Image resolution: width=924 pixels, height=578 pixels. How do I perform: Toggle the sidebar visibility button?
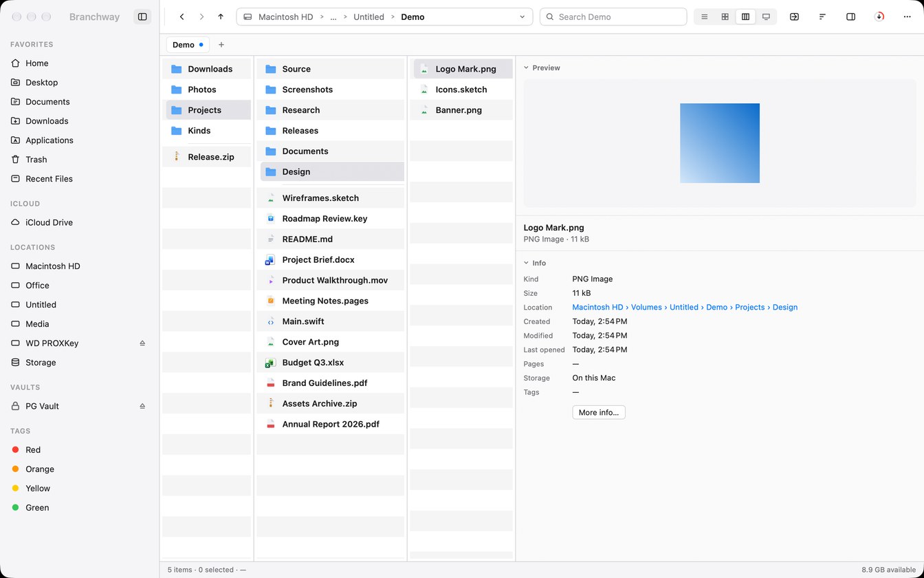click(142, 17)
